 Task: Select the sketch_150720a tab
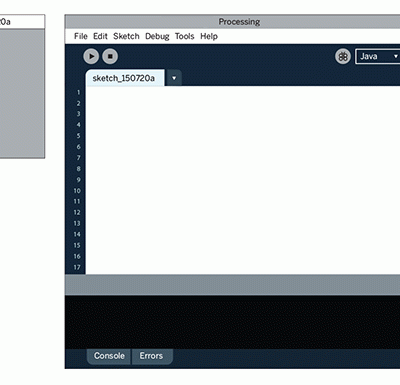[x=125, y=78]
